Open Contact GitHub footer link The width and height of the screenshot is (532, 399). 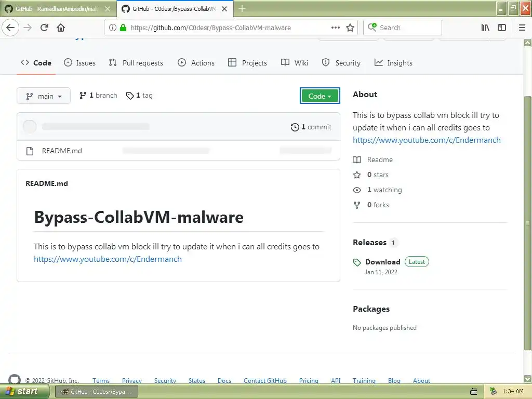click(x=265, y=381)
